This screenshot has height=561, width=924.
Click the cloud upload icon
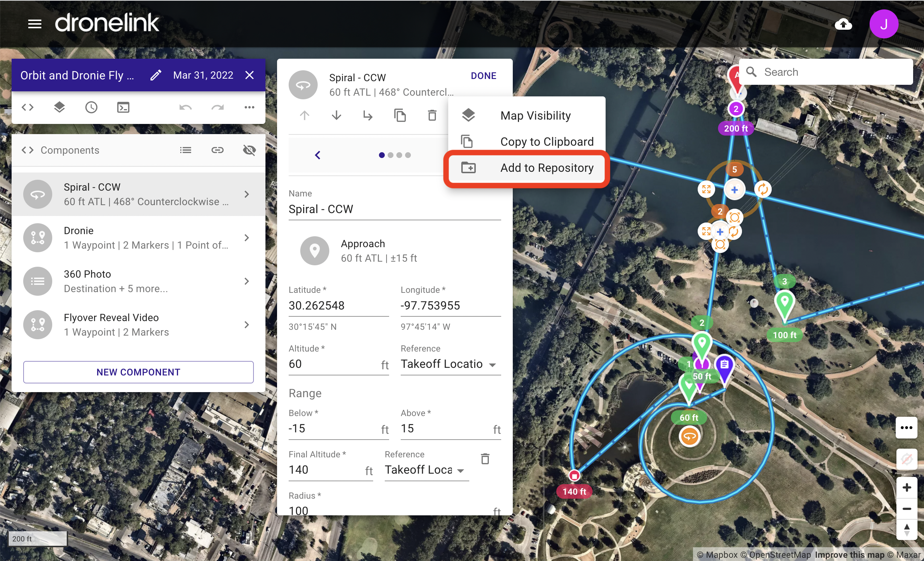[x=843, y=24]
